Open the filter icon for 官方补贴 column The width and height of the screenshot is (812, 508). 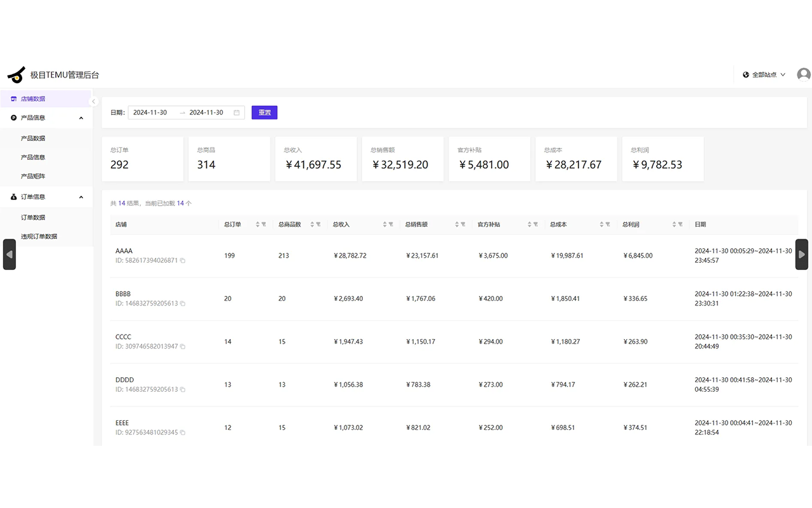pos(535,224)
